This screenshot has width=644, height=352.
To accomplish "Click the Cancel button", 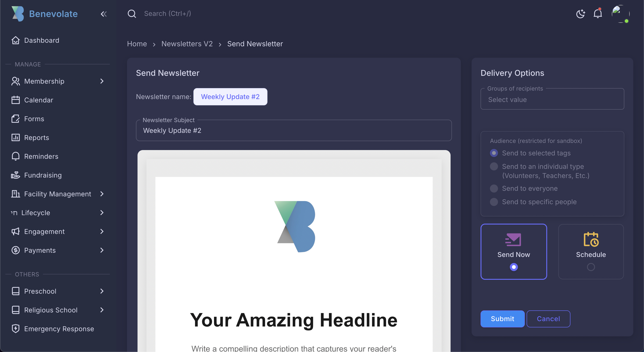I will 548,319.
